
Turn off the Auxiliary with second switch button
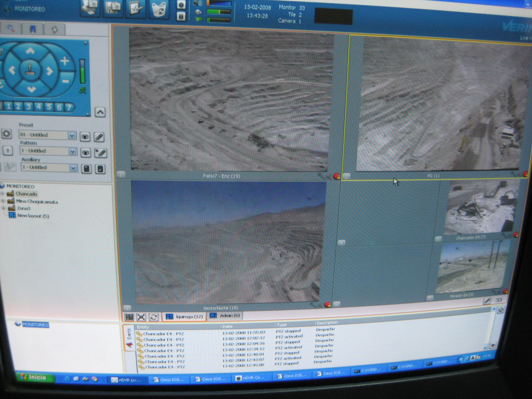click(100, 169)
